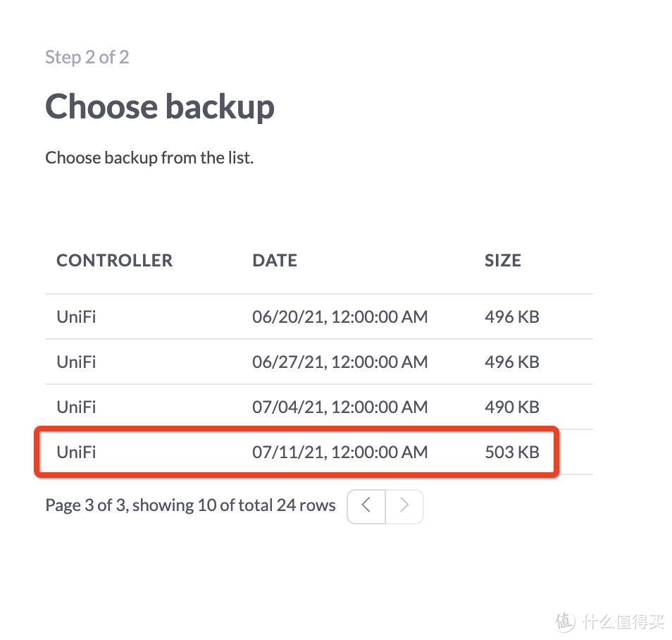Select the 06/27/21 UniFi backup row
This screenshot has height=640, width=672.
(x=296, y=362)
